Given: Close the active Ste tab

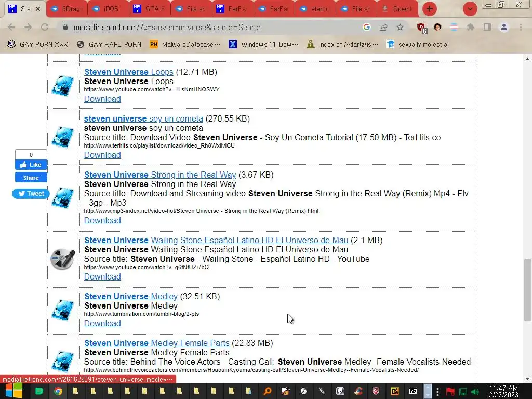Looking at the screenshot, I should click(x=38, y=9).
